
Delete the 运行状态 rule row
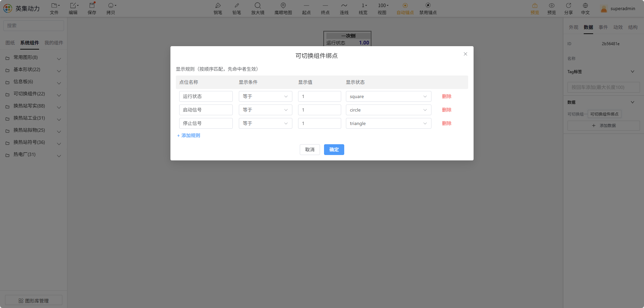447,96
